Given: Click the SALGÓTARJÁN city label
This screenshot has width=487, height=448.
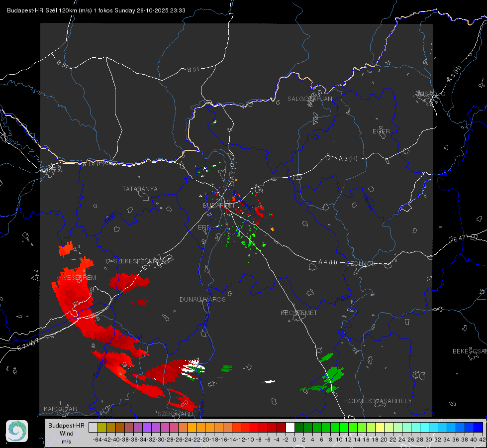Looking at the screenshot, I should [309, 99].
